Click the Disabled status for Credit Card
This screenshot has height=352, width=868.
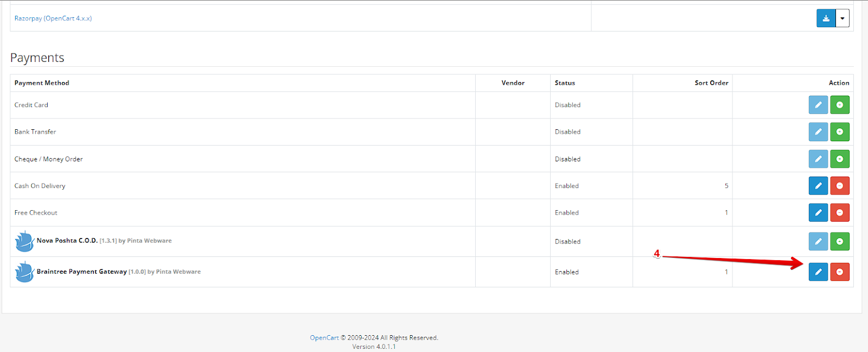(567, 105)
